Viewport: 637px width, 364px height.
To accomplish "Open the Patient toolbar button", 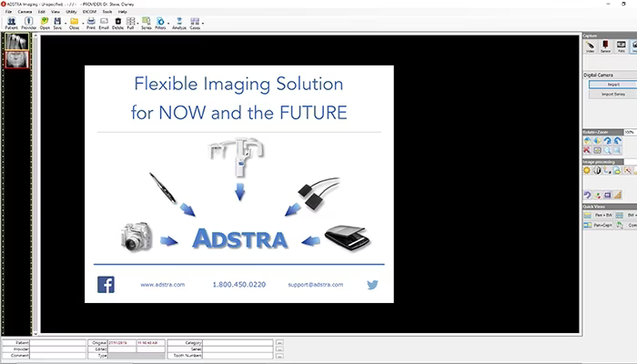I will pos(11,23).
